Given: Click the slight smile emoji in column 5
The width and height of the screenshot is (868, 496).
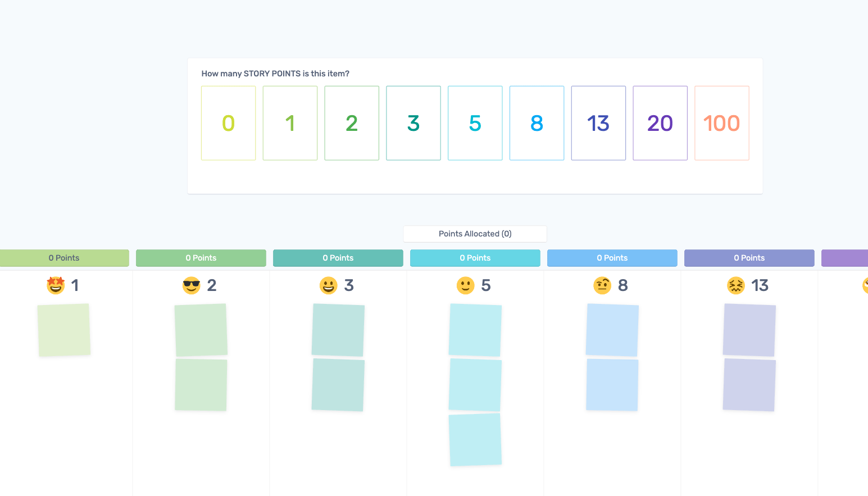Looking at the screenshot, I should (466, 285).
